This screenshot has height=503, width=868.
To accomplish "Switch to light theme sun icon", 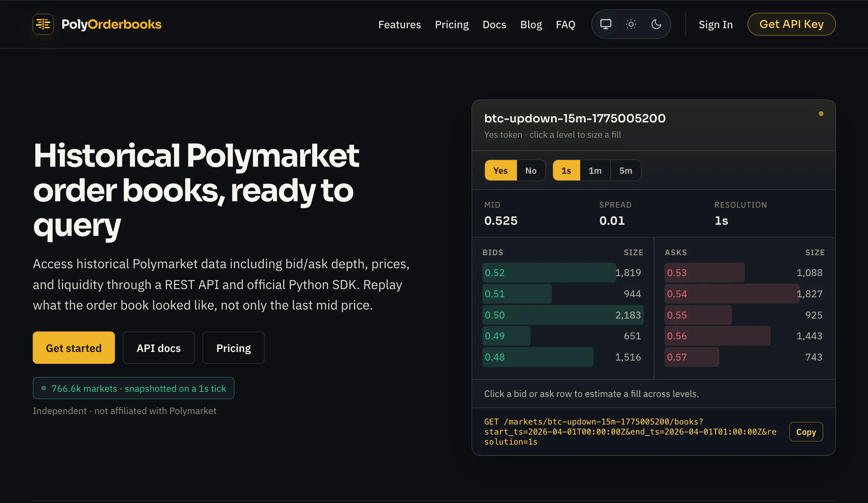I will [631, 24].
